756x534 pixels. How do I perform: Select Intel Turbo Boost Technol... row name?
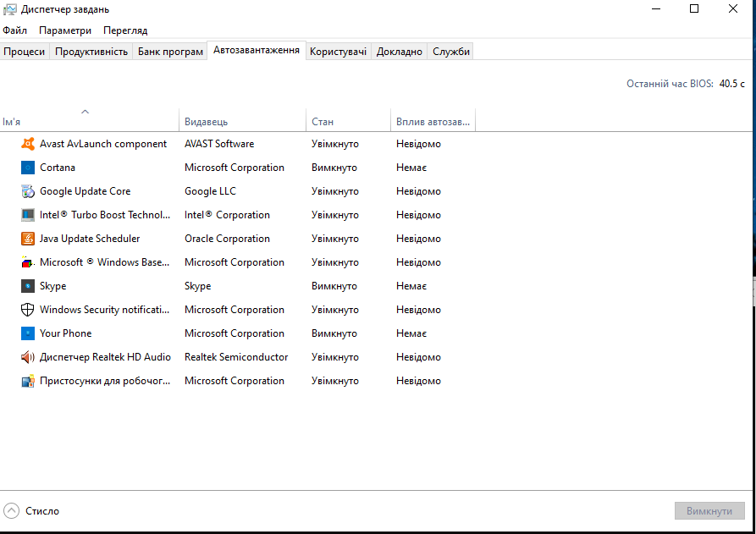[105, 214]
